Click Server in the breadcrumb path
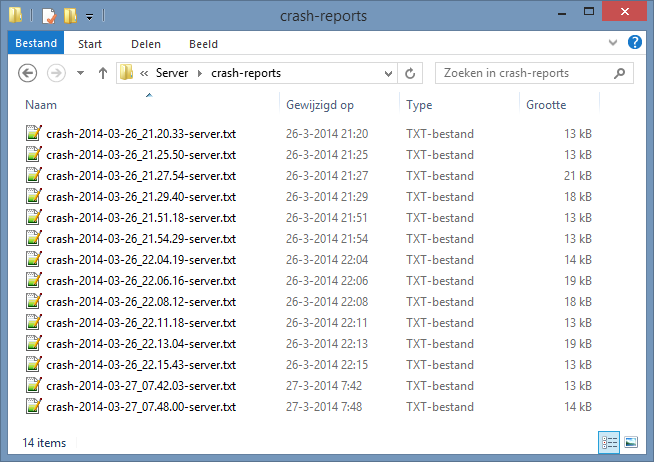654x462 pixels. 172,73
